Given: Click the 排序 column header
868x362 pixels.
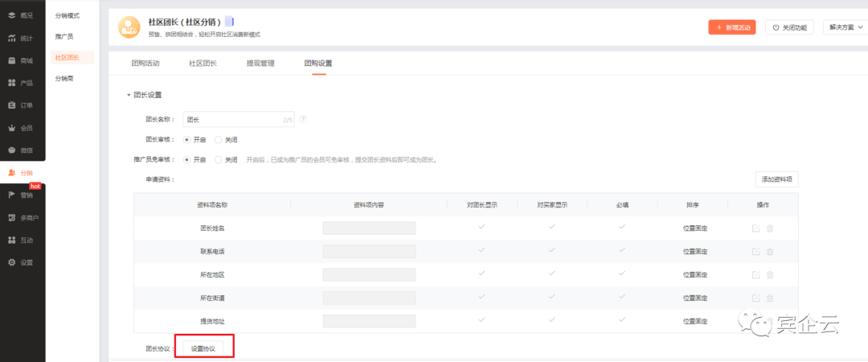Looking at the screenshot, I should 693,204.
